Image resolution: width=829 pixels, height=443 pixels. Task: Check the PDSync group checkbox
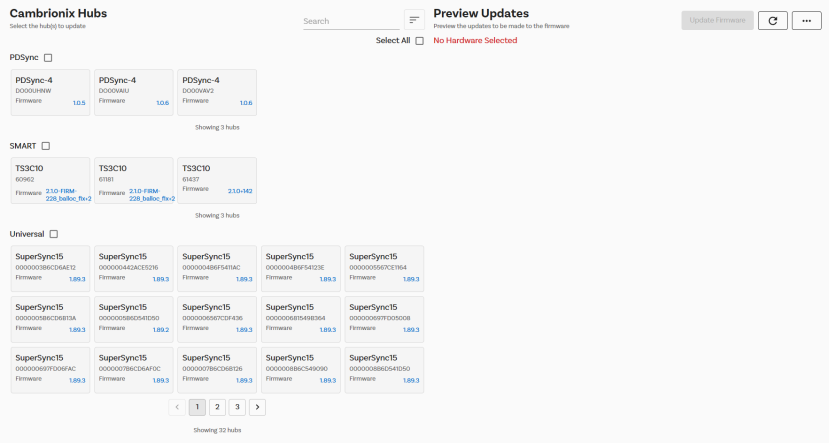pyautogui.click(x=48, y=58)
